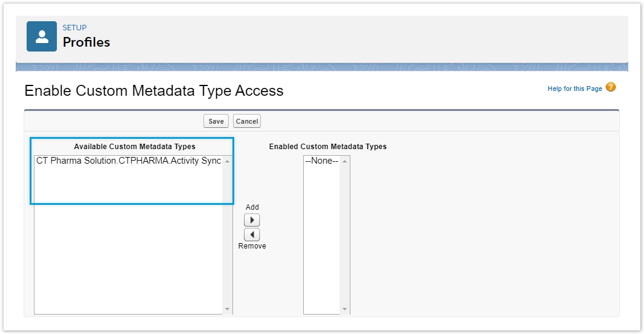Open help via the orange question mark icon
This screenshot has height=334, width=644.
point(611,87)
